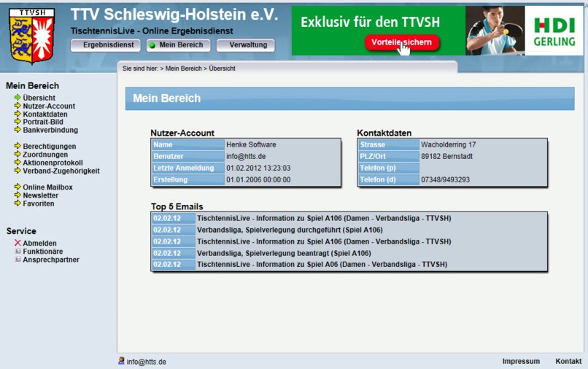This screenshot has width=588, height=369.
Task: Open the Ergebnisdienst tab
Action: [x=104, y=45]
